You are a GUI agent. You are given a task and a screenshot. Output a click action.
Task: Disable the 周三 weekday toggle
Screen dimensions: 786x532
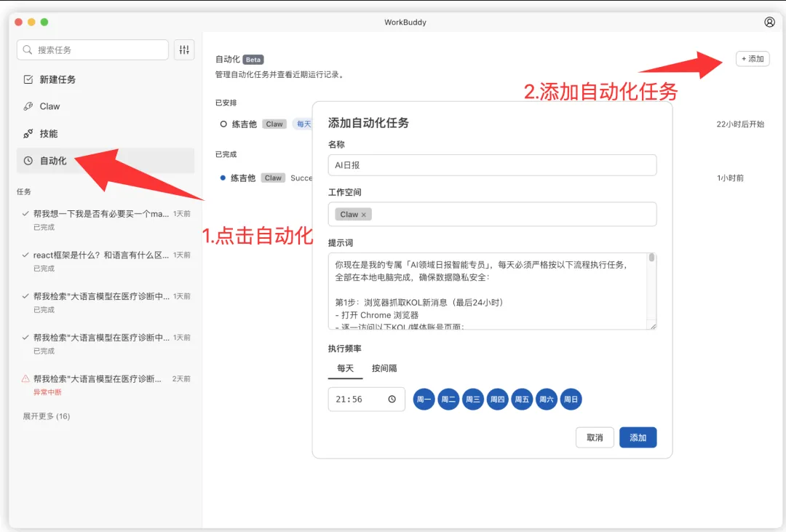pyautogui.click(x=473, y=399)
